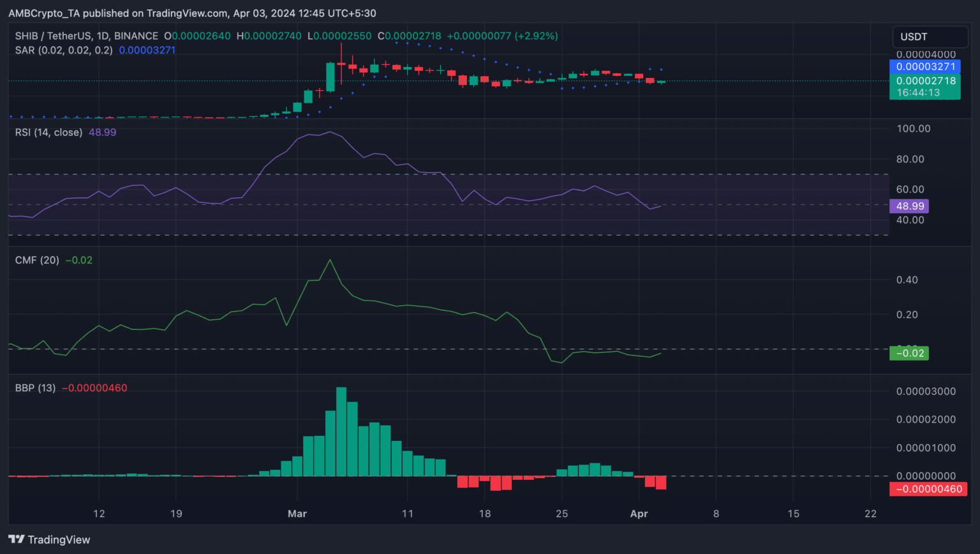The height and width of the screenshot is (554, 980).
Task: Click the purple RSI value tag 48.99
Action: point(909,206)
